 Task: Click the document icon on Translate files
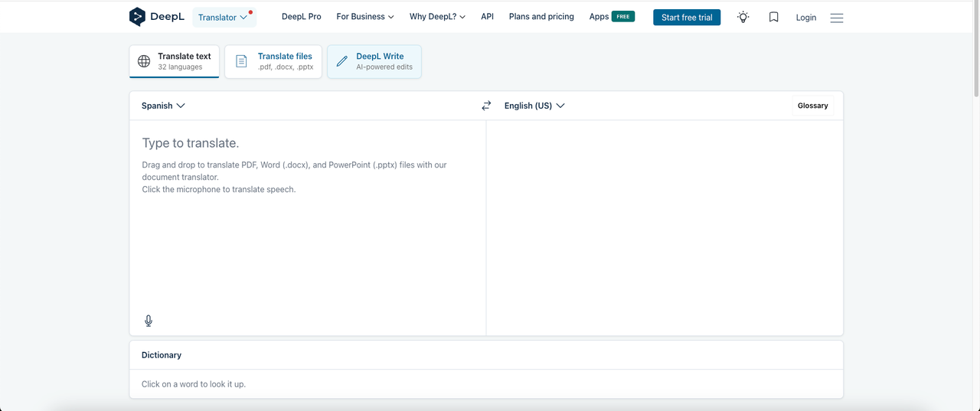pos(241,61)
